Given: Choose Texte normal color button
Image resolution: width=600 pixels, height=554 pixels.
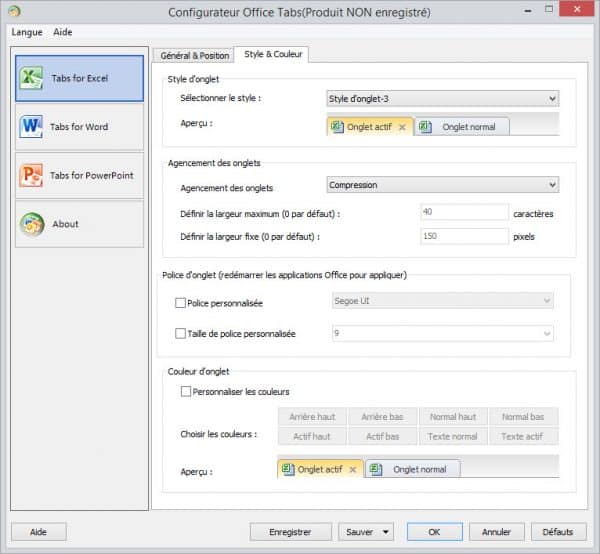Looking at the screenshot, I should tap(453, 436).
